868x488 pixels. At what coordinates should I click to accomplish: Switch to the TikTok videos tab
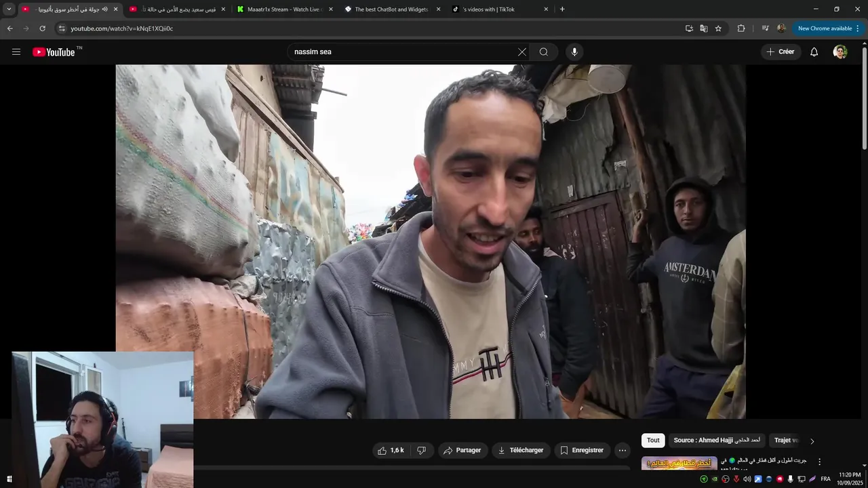499,9
